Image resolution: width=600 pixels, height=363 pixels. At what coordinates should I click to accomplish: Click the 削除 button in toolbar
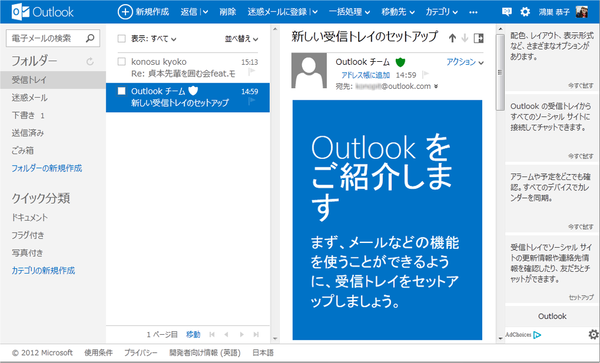point(228,12)
